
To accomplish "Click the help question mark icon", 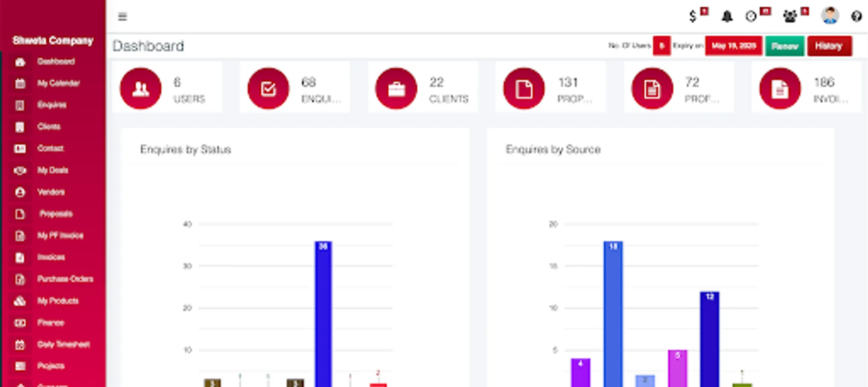I will coord(856,16).
